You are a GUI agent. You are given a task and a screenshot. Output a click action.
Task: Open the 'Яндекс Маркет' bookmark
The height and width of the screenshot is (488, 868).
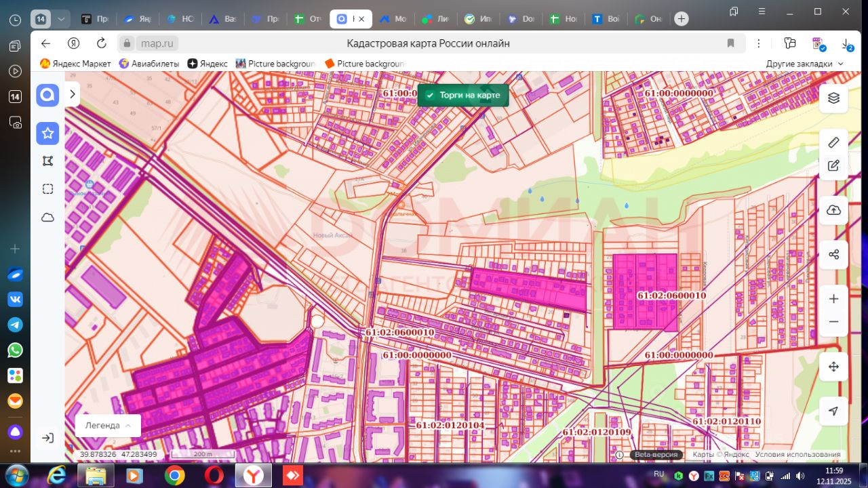click(75, 64)
